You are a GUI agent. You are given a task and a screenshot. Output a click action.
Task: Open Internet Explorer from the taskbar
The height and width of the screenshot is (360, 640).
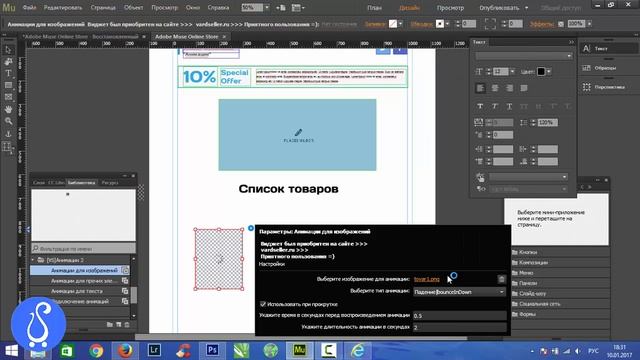pos(358,350)
